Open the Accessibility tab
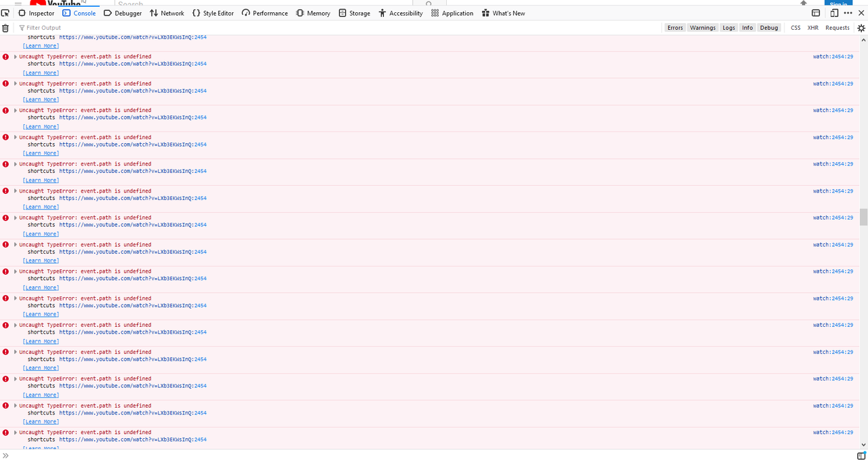This screenshot has height=470, width=868. tap(401, 13)
